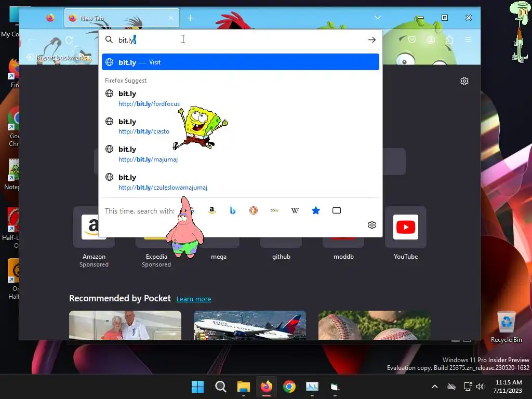Open the Recycle Bin desktop icon

pyautogui.click(x=507, y=327)
